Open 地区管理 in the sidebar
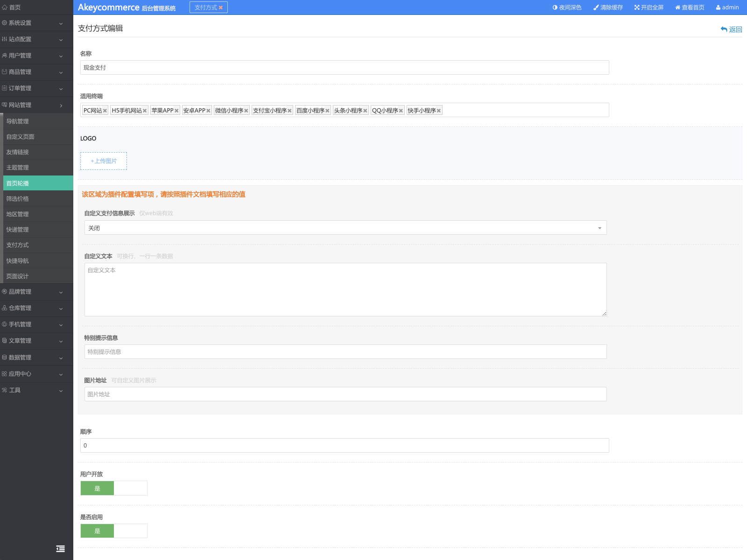Screen dimensions: 747x560 (38, 214)
